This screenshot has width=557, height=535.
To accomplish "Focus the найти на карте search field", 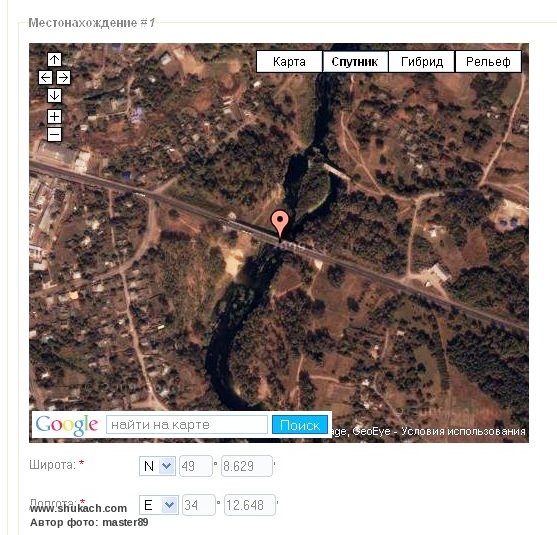I will [187, 425].
